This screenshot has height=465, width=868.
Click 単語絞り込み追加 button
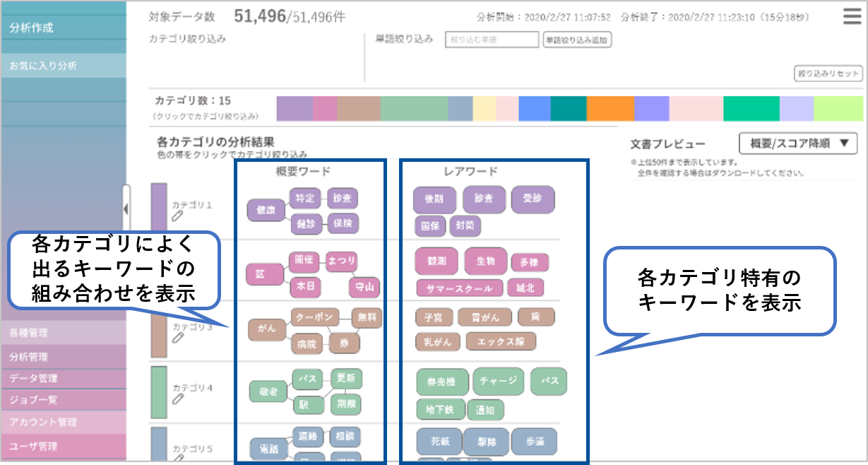pyautogui.click(x=577, y=40)
